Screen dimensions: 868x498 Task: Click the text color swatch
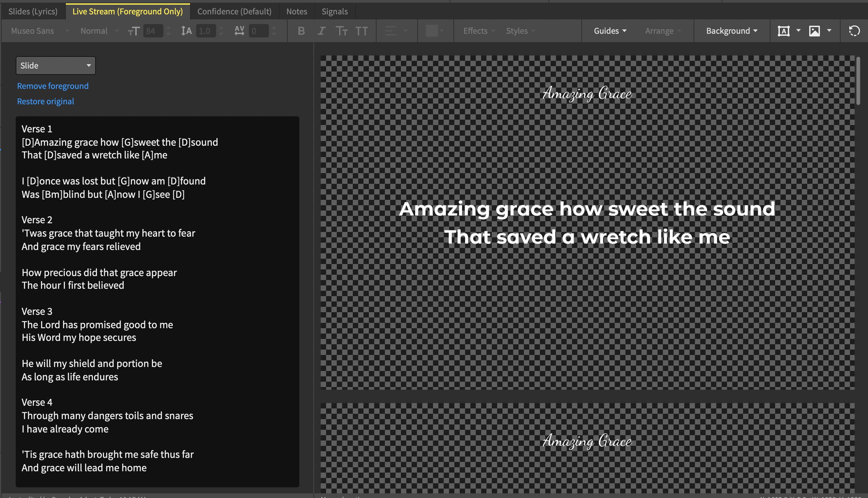coord(431,31)
